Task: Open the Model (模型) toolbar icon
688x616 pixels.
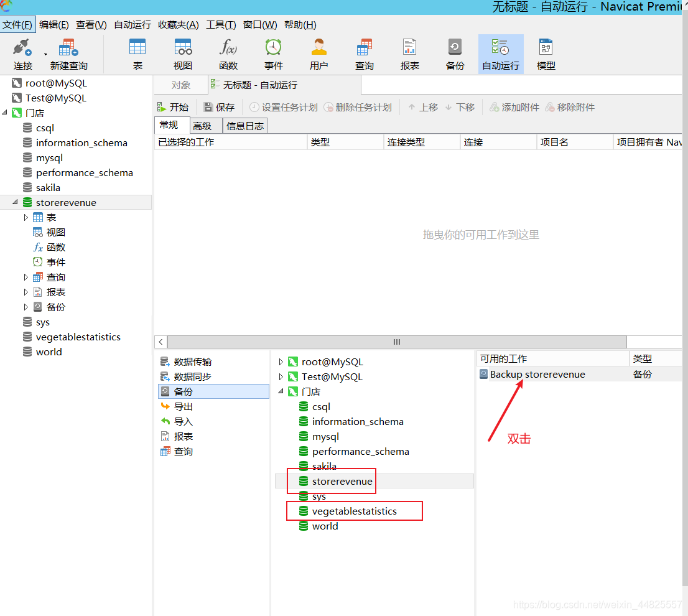Action: coord(546,54)
